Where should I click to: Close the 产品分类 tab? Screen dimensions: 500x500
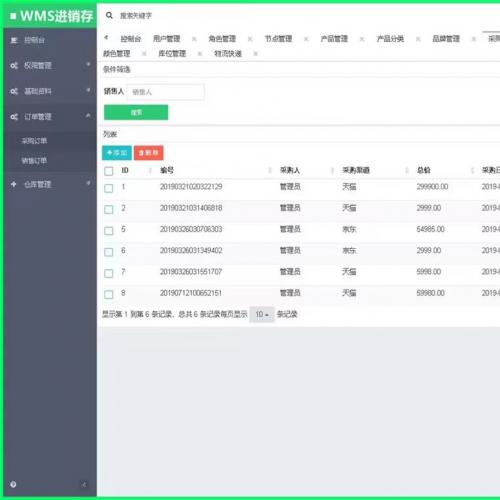click(418, 39)
